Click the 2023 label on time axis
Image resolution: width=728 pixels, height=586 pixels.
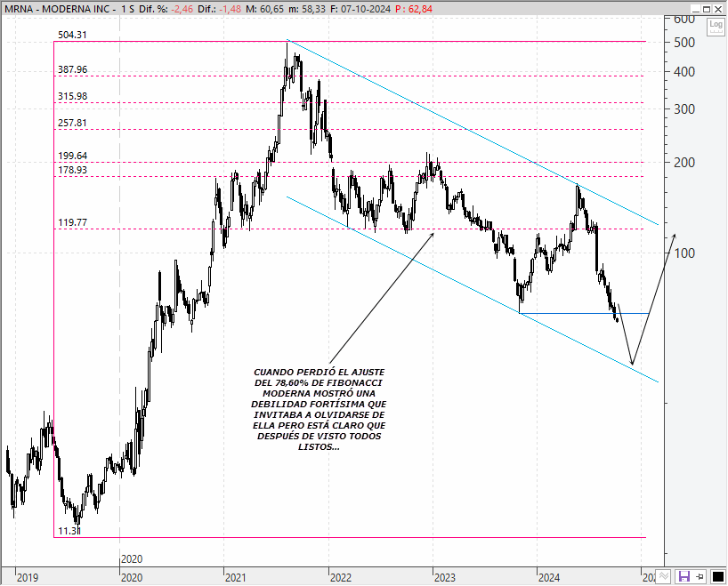[x=445, y=578]
